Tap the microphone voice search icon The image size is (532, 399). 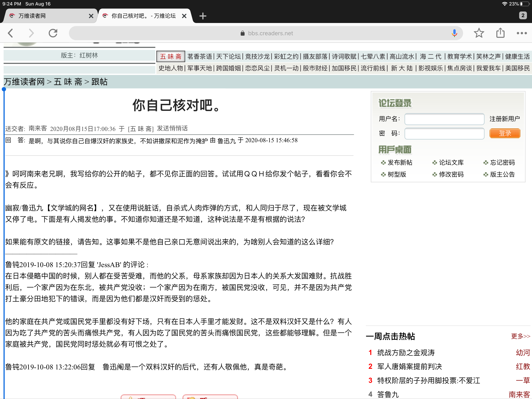click(x=454, y=33)
